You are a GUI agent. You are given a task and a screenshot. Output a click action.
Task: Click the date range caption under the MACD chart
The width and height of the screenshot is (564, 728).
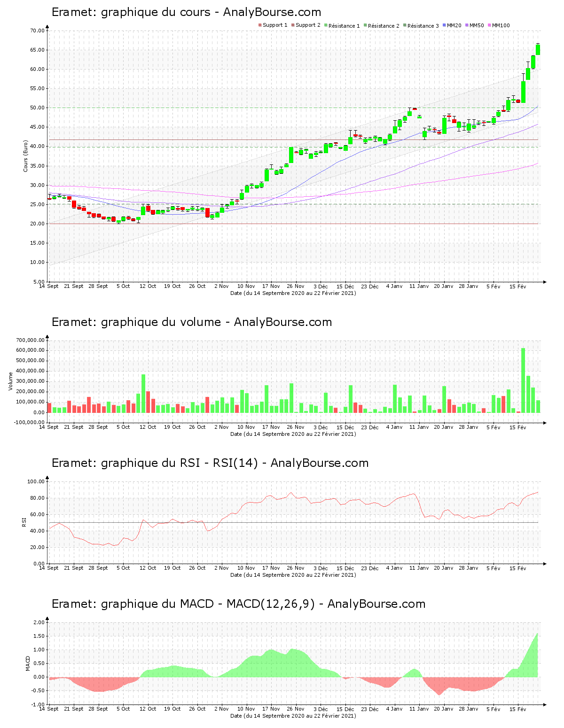tap(293, 716)
